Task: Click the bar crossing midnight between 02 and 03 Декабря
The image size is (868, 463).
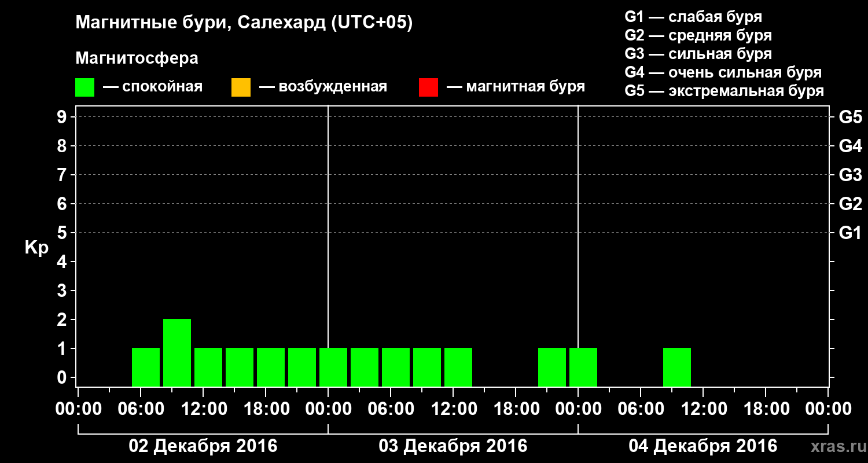Action: pyautogui.click(x=333, y=367)
